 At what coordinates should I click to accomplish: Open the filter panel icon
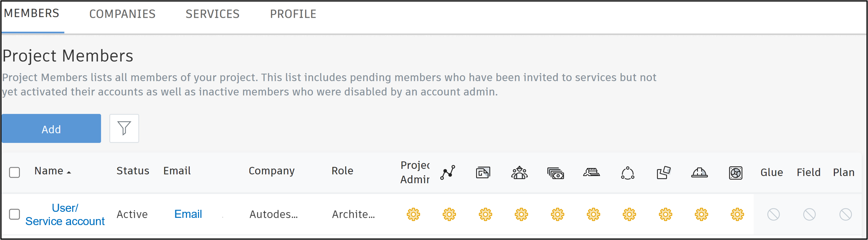pos(124,128)
